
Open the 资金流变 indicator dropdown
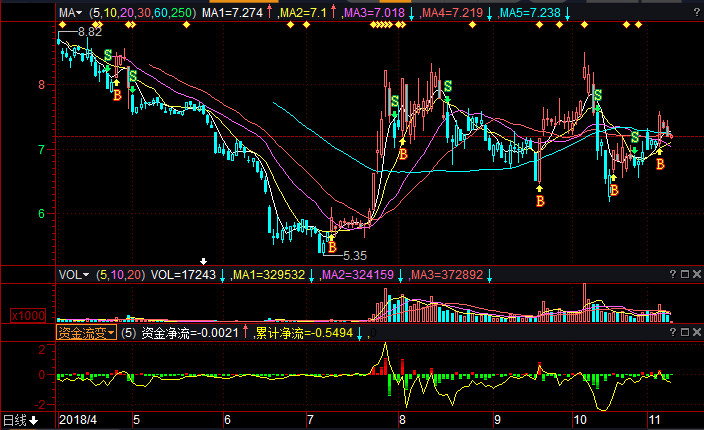[86, 332]
